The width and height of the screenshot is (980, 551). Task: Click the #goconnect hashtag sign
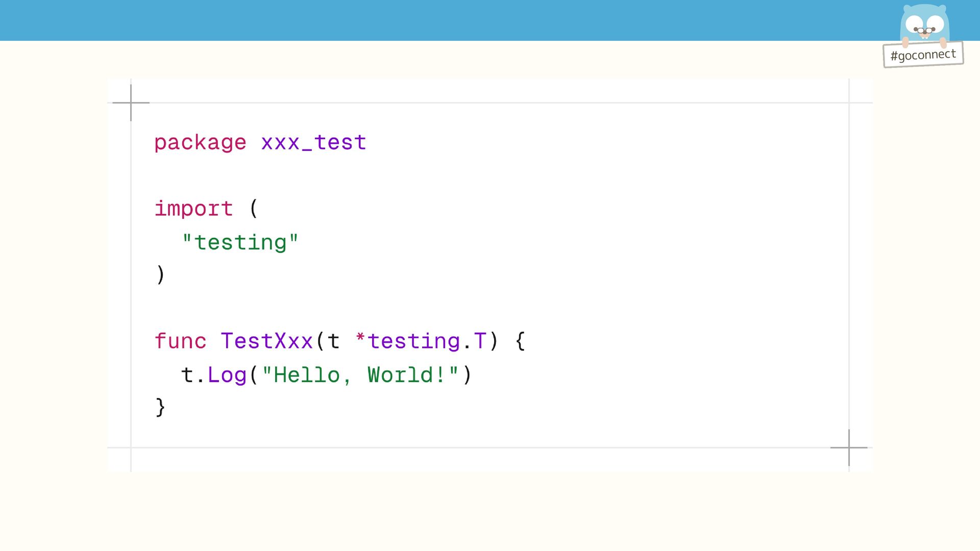click(x=923, y=55)
